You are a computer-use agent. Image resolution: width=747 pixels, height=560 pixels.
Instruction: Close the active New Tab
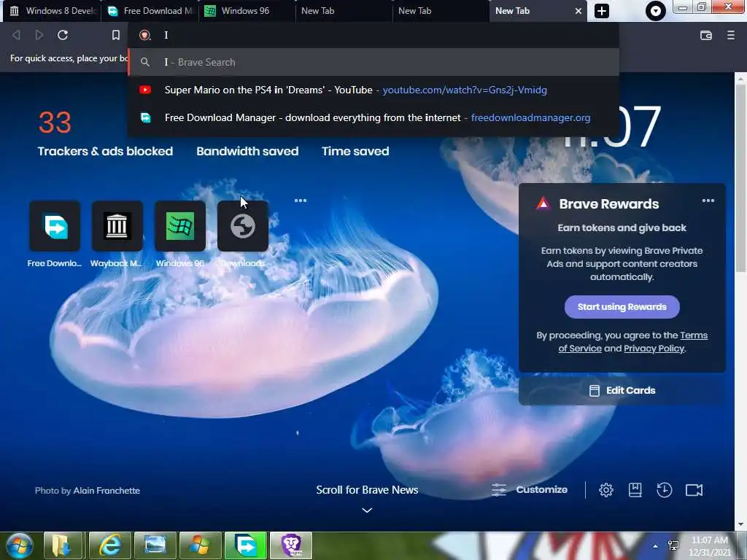[578, 11]
